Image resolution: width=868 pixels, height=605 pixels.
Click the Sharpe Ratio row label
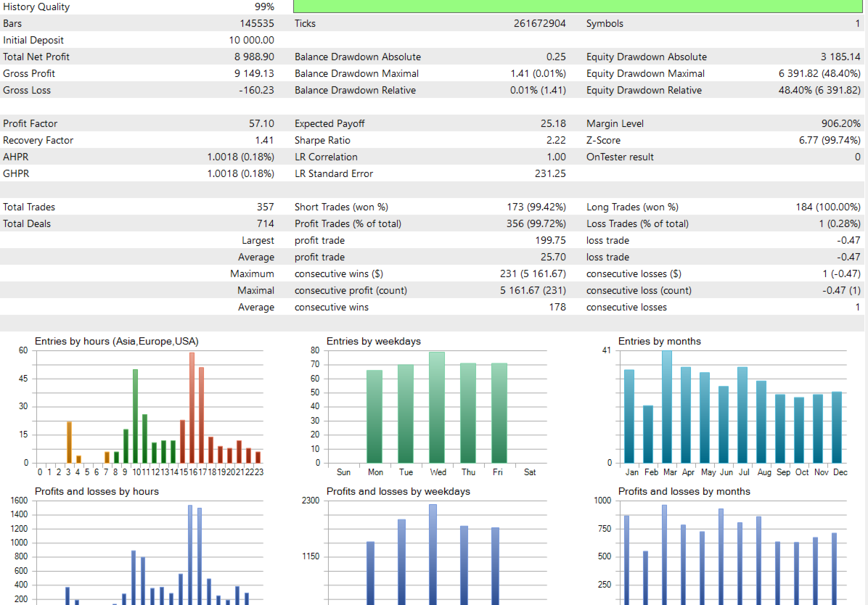(x=322, y=140)
